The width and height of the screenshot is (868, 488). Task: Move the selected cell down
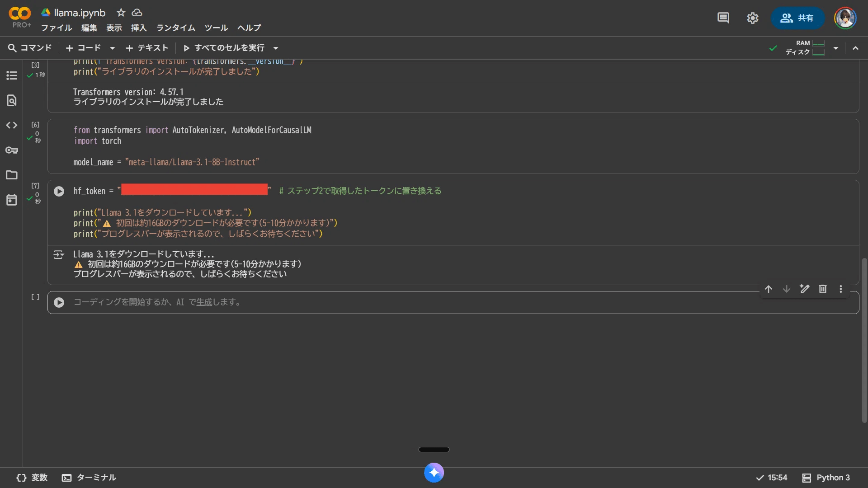click(787, 289)
